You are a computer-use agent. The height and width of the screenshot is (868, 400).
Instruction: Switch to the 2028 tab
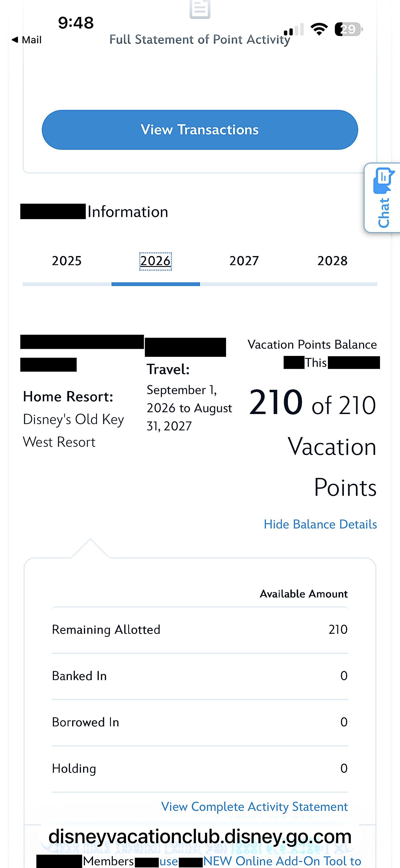(x=332, y=261)
